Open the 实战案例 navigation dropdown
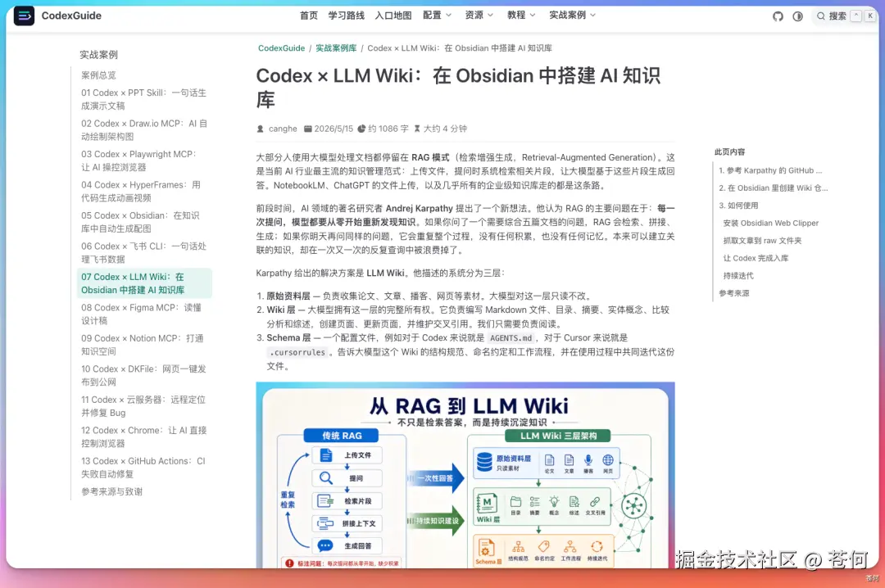 click(572, 16)
